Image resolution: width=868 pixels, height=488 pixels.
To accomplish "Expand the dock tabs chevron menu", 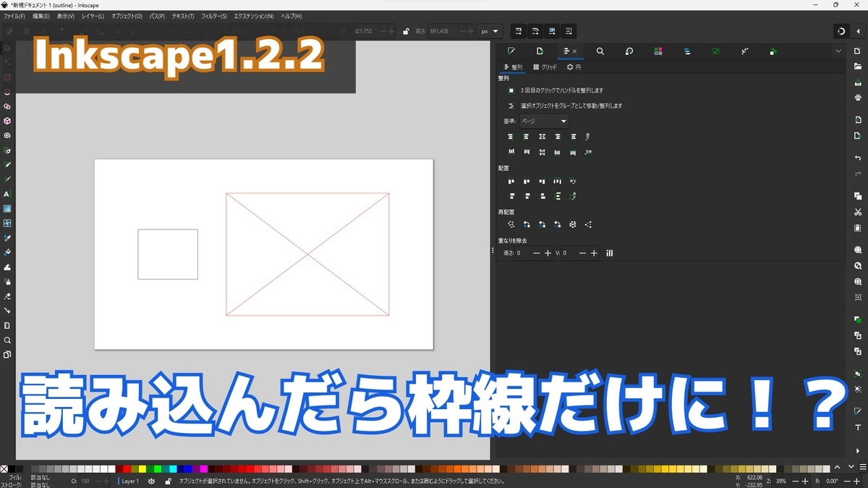I will tap(838, 51).
